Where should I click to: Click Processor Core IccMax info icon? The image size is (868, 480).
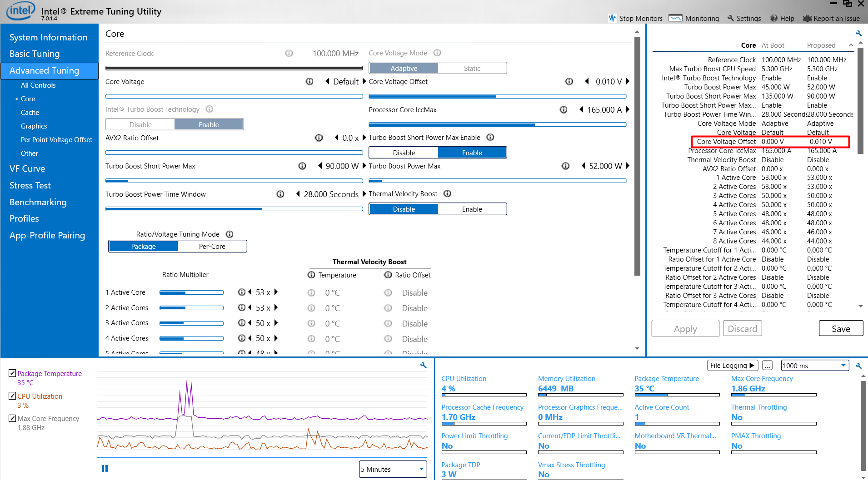click(x=564, y=109)
